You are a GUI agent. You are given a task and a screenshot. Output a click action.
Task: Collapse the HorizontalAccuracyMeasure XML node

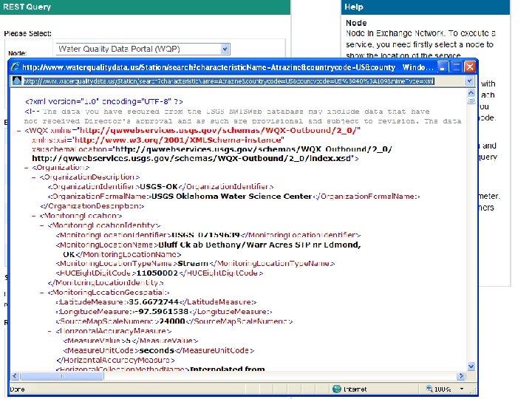click(50, 331)
